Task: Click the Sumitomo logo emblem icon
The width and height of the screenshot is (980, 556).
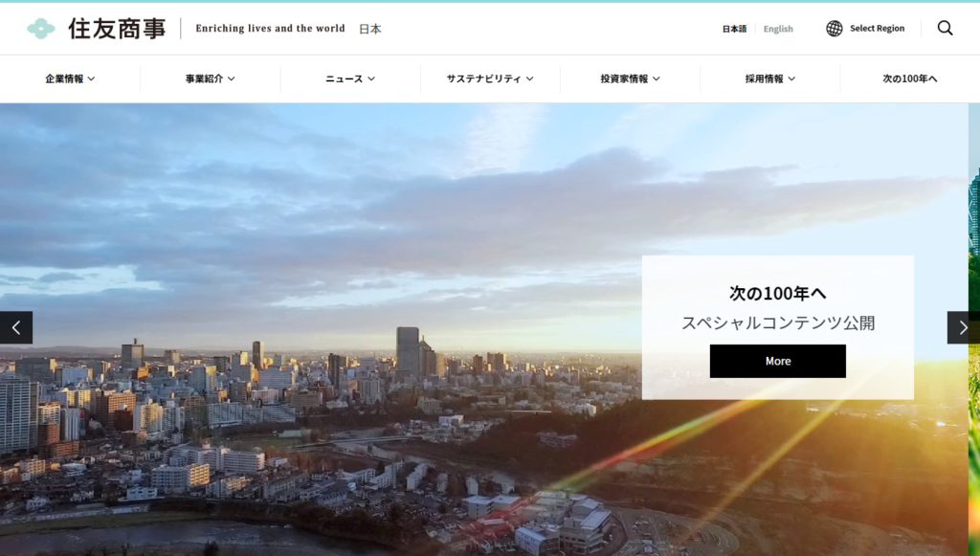Action: (x=41, y=29)
